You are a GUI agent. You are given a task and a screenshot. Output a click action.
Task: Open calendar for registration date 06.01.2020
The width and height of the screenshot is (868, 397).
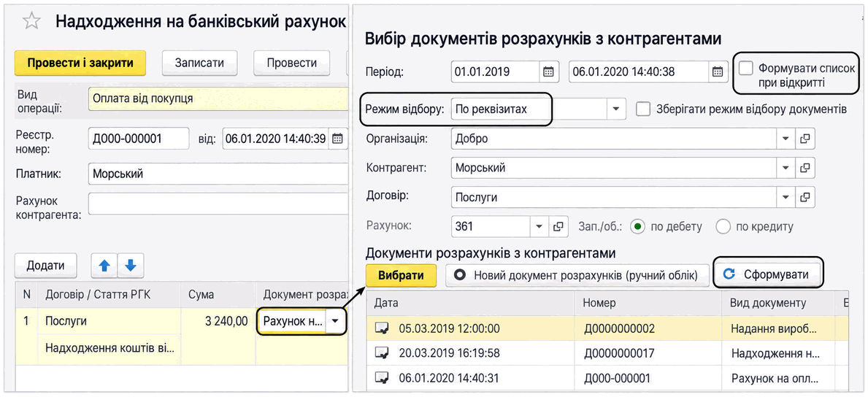(337, 139)
